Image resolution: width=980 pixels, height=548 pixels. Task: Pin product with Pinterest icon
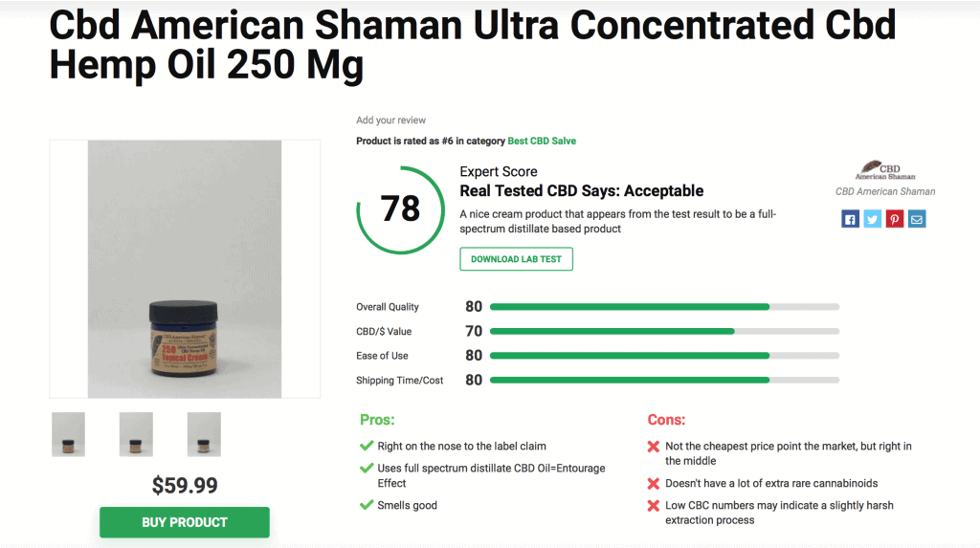895,219
